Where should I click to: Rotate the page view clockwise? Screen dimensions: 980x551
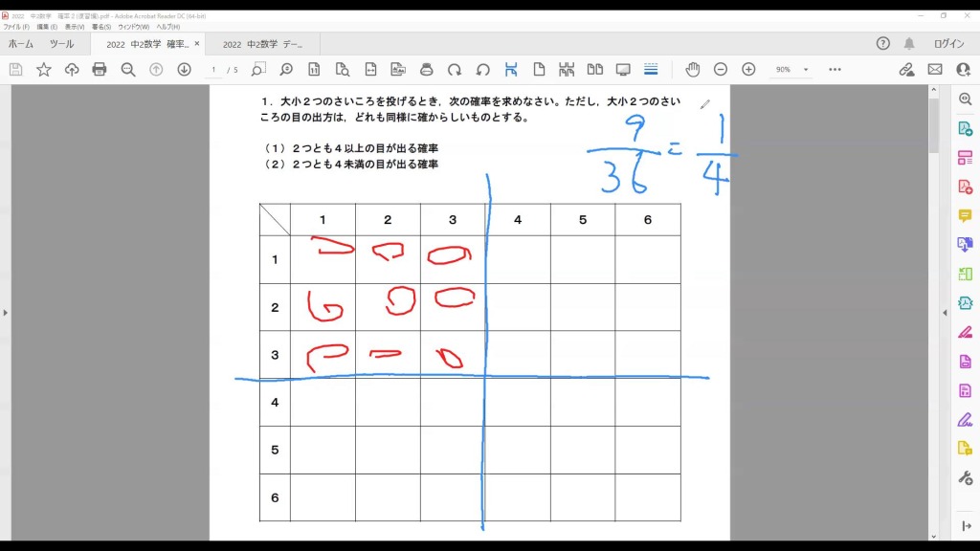pos(455,70)
